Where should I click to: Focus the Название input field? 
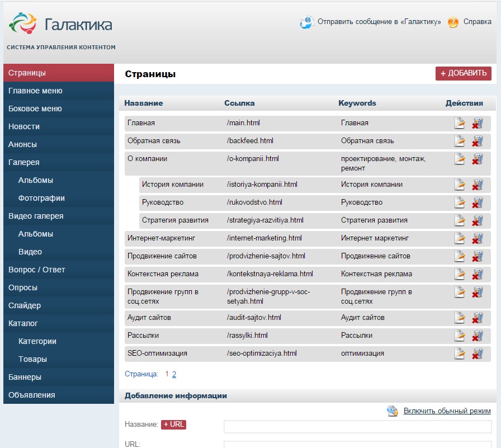tap(357, 427)
